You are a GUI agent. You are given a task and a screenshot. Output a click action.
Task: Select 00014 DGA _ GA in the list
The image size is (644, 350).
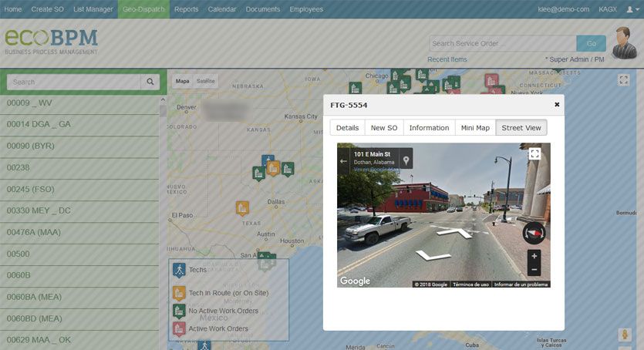pos(79,124)
